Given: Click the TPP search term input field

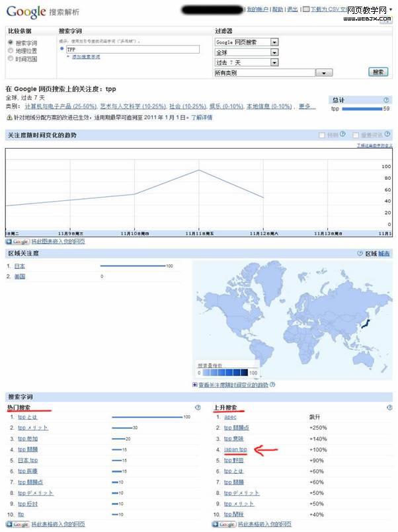Looking at the screenshot, I should (x=131, y=49).
